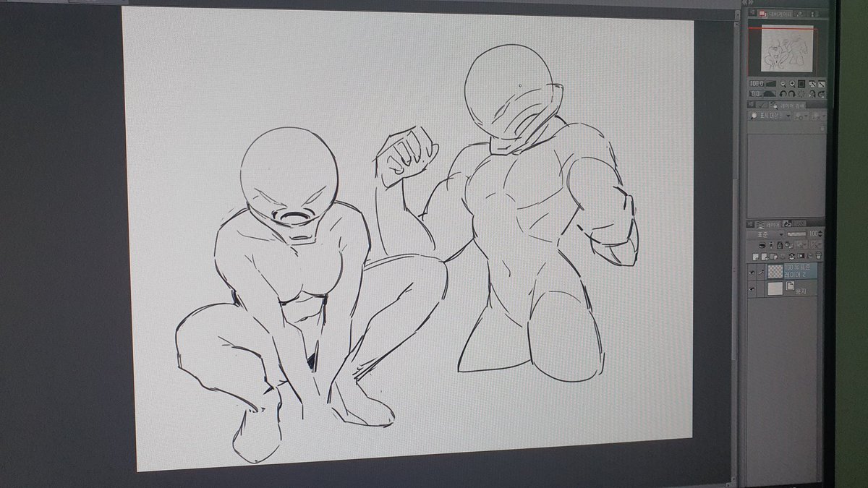This screenshot has width=868, height=488.
Task: Switch to the Sub View tab
Action: [x=799, y=14]
